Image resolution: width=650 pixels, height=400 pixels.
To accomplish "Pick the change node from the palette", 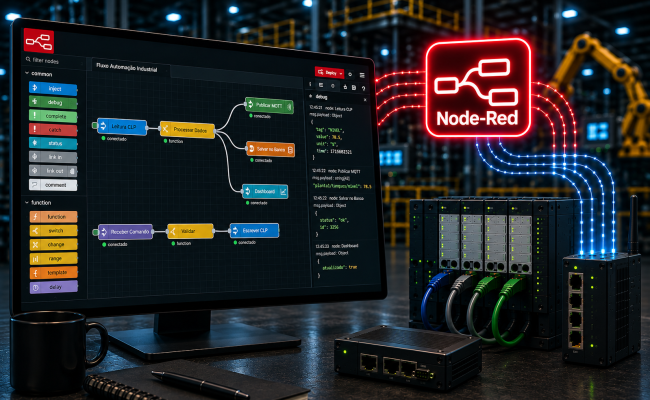I will tap(53, 245).
